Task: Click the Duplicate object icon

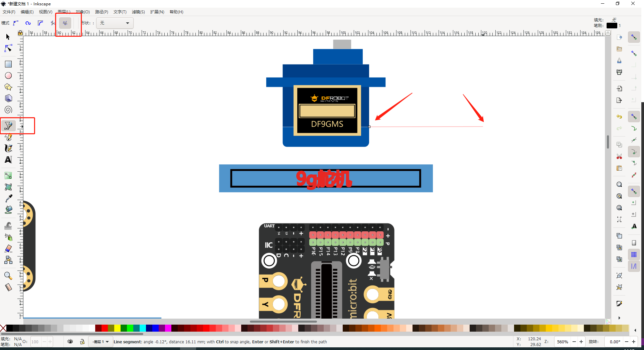Action: 619,236
